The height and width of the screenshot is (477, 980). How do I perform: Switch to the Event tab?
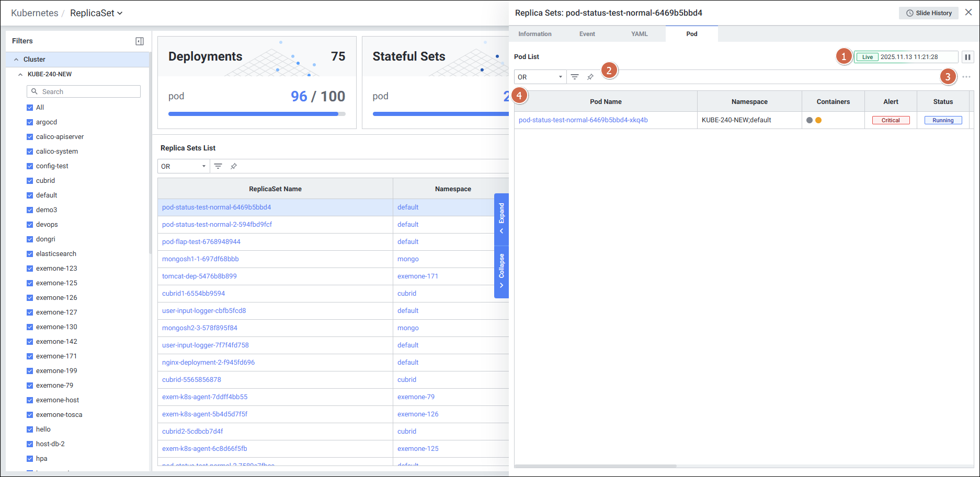coord(587,34)
